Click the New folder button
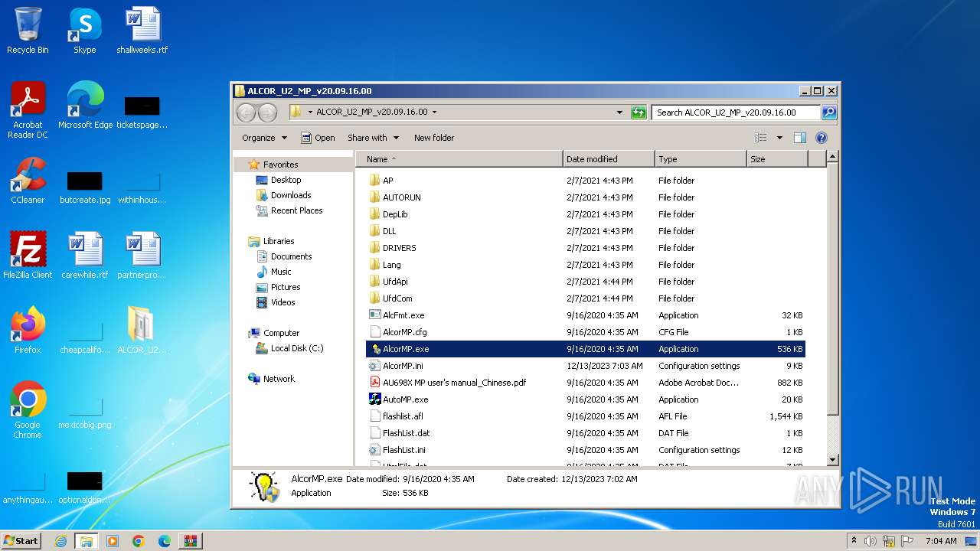This screenshot has height=551, width=980. pos(434,138)
